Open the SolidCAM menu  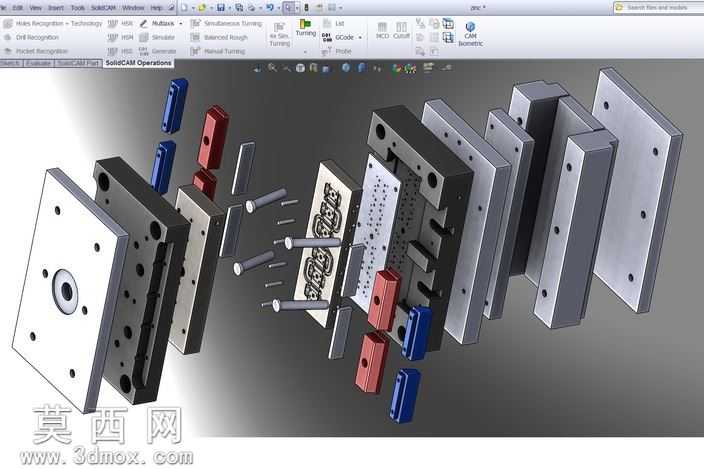point(103,8)
